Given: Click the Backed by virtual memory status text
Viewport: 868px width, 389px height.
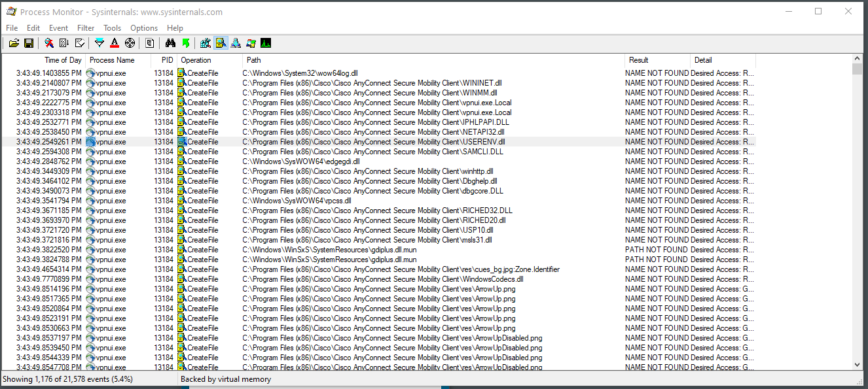Looking at the screenshot, I should [x=226, y=379].
